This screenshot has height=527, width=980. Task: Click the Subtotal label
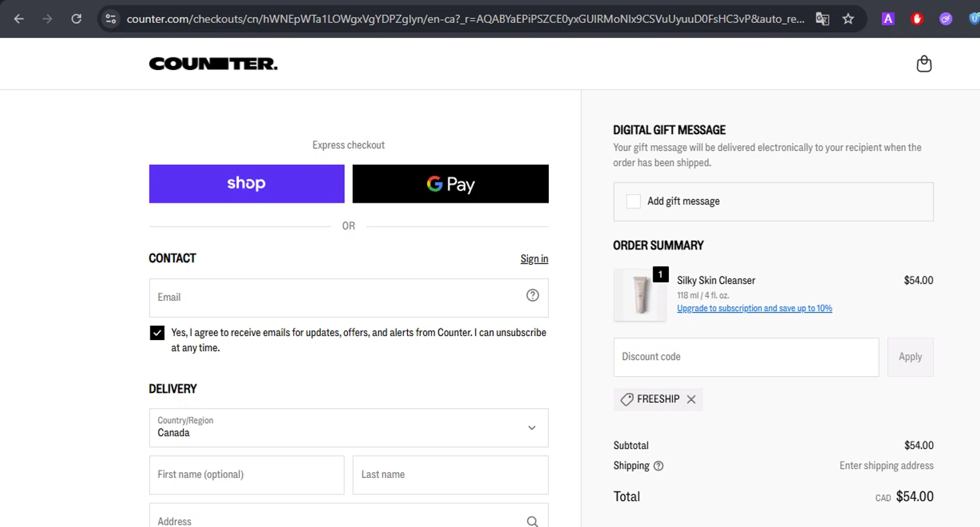631,446
